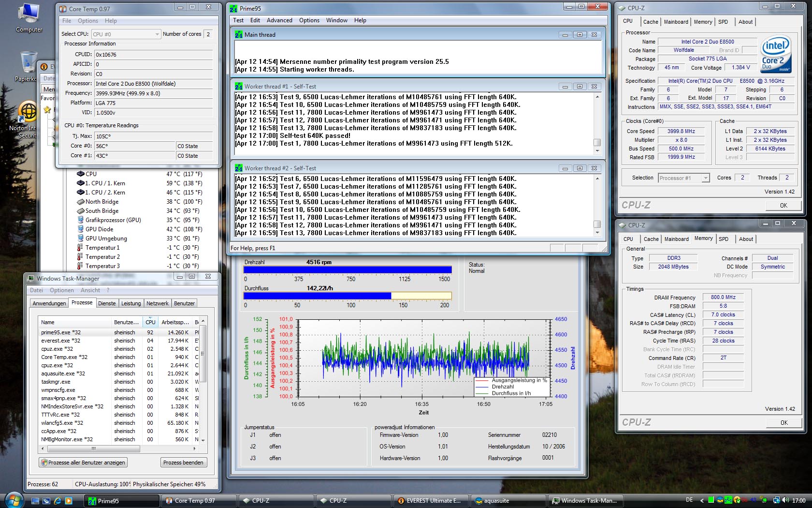The image size is (812, 508).
Task: Click OK in the lower CPU-Z Memory window
Action: coord(784,422)
